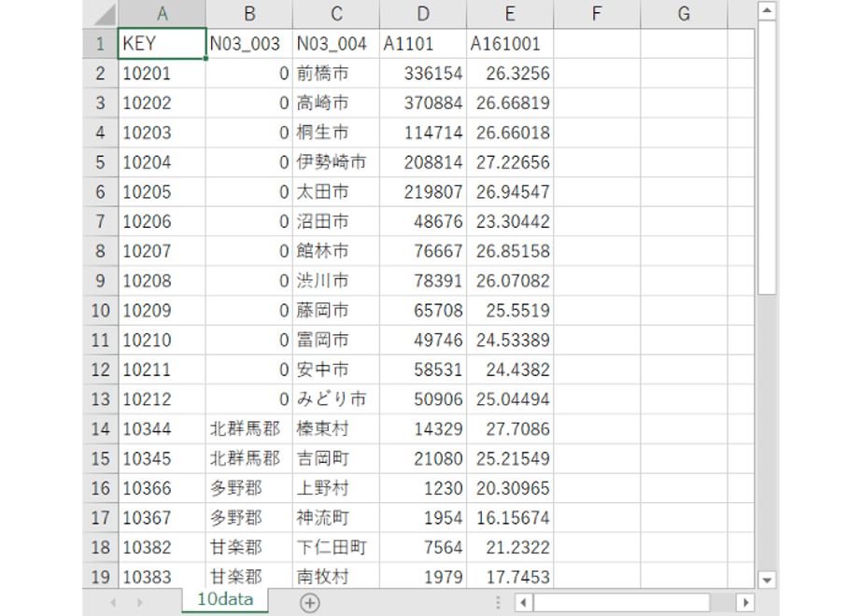Viewport: 863px width, 616px height.
Task: Select cell containing 太田市
Action: point(336,192)
